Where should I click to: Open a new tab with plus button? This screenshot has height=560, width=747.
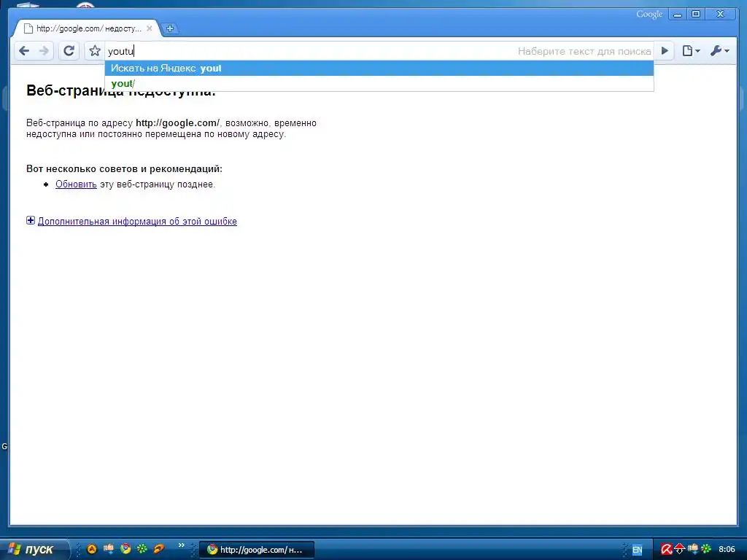click(x=169, y=28)
